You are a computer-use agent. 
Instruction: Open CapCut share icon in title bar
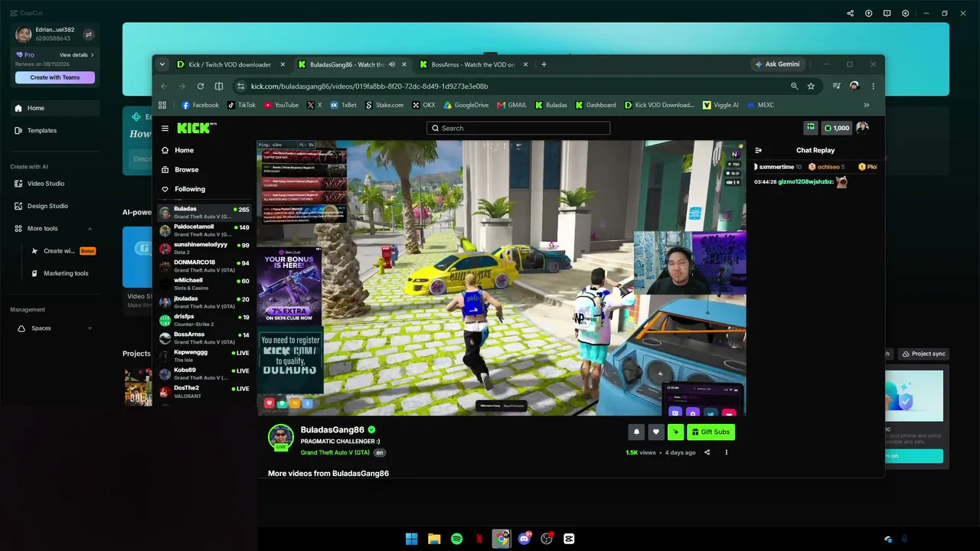(850, 13)
